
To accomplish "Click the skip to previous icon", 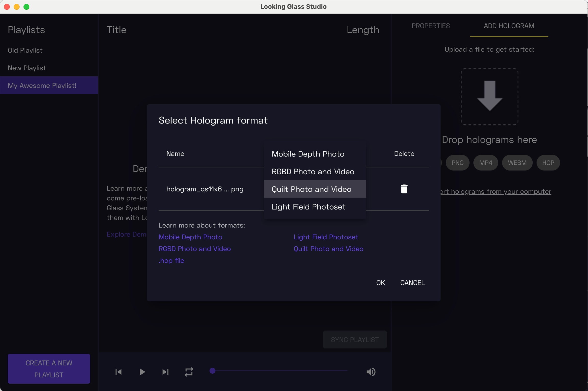I will pyautogui.click(x=118, y=372).
